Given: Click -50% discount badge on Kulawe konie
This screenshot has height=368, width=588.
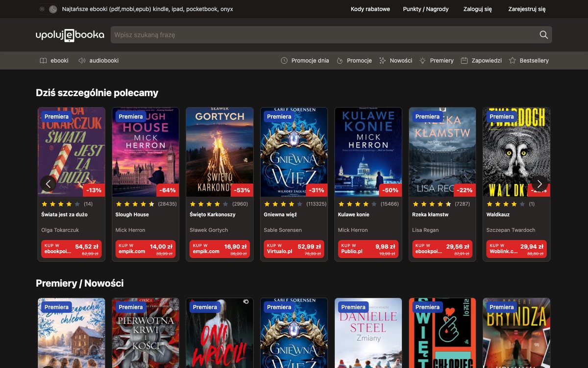Looking at the screenshot, I should [x=391, y=190].
